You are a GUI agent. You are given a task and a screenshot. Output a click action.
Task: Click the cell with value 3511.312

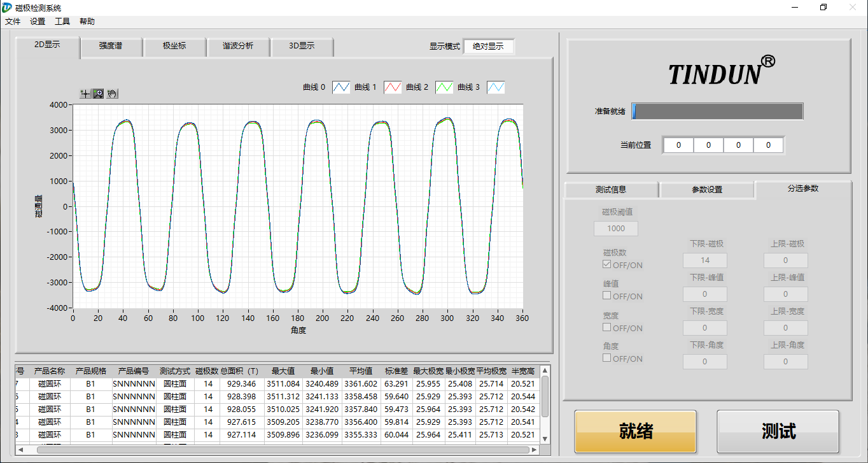click(x=283, y=396)
